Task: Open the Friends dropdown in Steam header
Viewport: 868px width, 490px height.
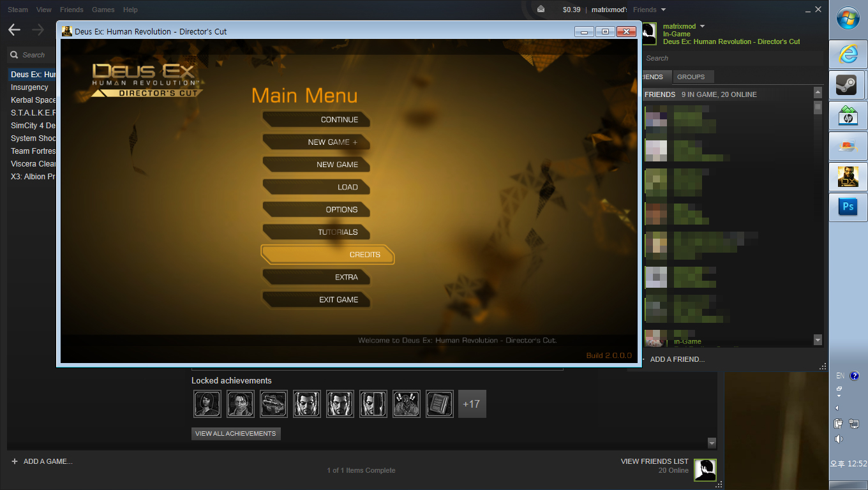Action: point(650,10)
